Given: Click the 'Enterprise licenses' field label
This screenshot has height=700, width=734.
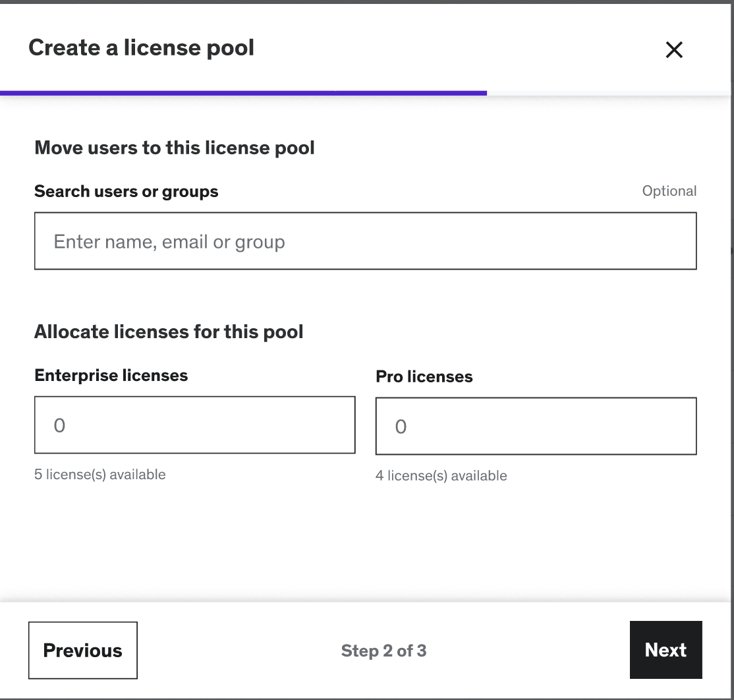Looking at the screenshot, I should coord(111,376).
